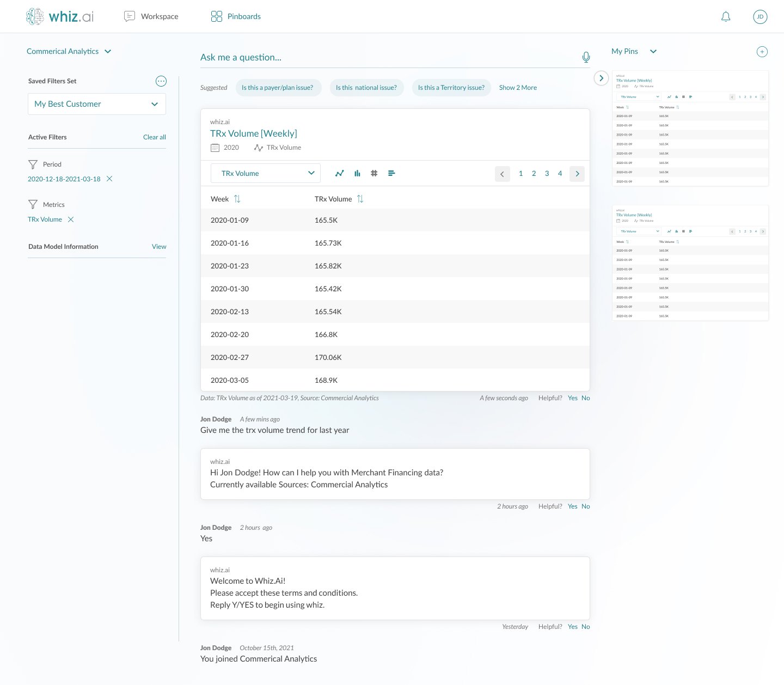The width and height of the screenshot is (784, 685).
Task: Click the Pinboards grid icon
Action: [x=217, y=16]
